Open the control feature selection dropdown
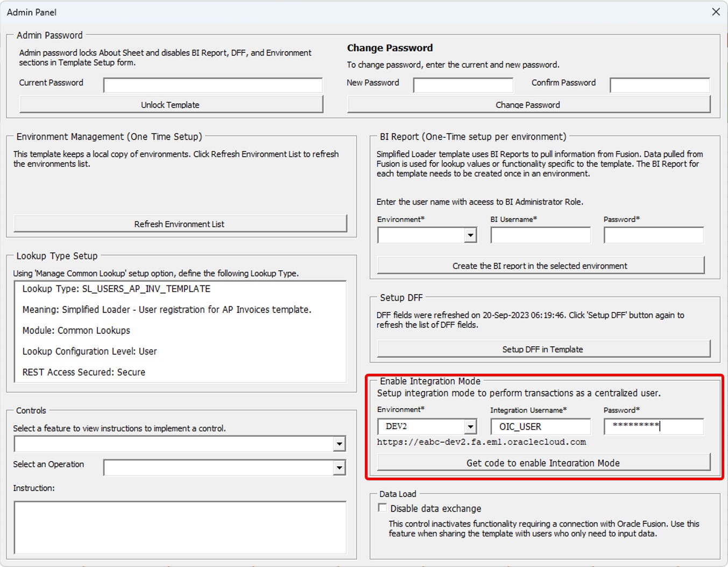 point(340,444)
